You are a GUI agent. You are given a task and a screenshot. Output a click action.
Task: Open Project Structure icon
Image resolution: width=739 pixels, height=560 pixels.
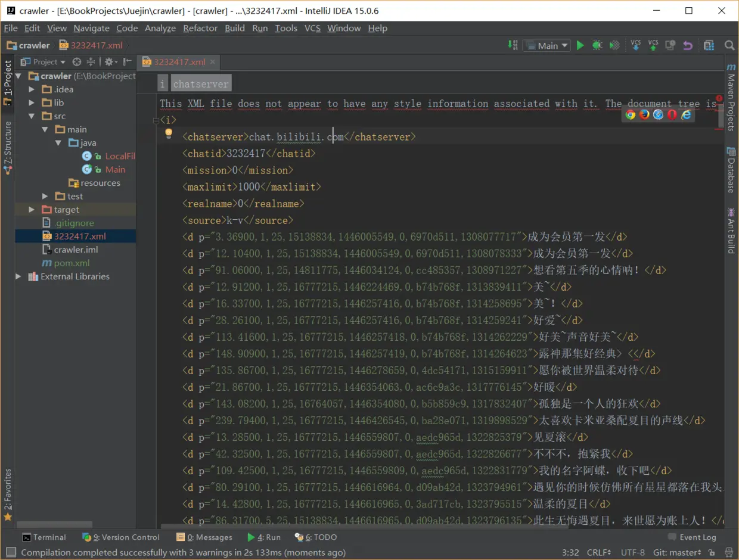point(709,45)
